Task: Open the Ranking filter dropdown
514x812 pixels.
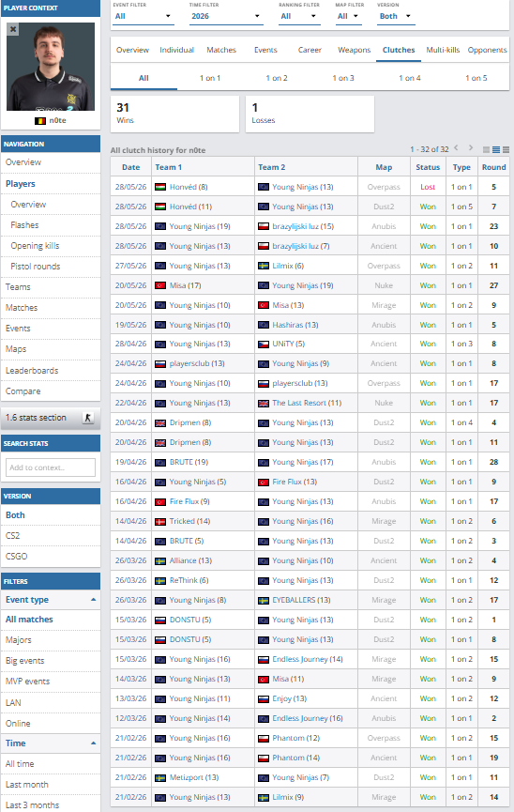Action: click(x=298, y=16)
